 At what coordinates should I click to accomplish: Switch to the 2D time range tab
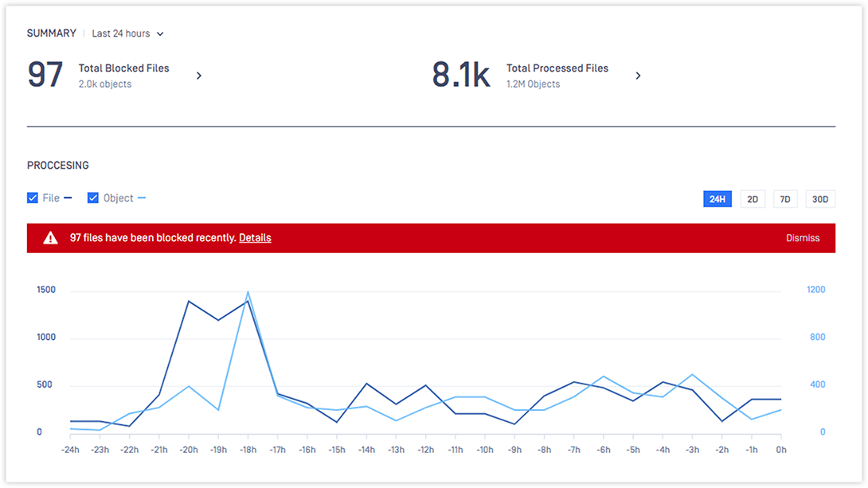tap(753, 198)
